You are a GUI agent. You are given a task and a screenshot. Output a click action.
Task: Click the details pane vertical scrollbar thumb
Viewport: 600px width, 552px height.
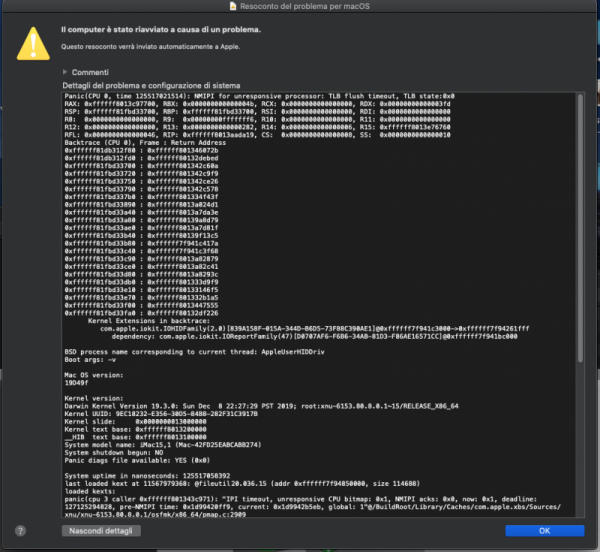[x=580, y=228]
